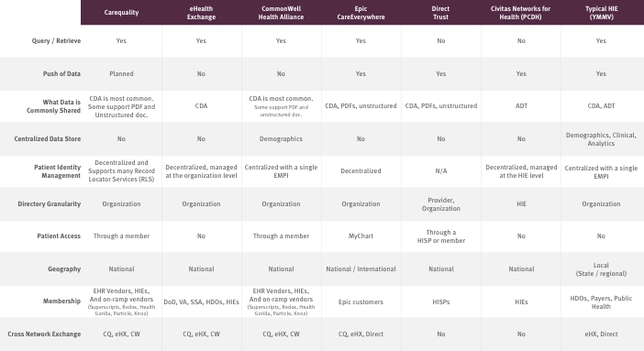Select the Cross Network Exchange row label
The height and width of the screenshot is (351, 644).
click(x=44, y=334)
